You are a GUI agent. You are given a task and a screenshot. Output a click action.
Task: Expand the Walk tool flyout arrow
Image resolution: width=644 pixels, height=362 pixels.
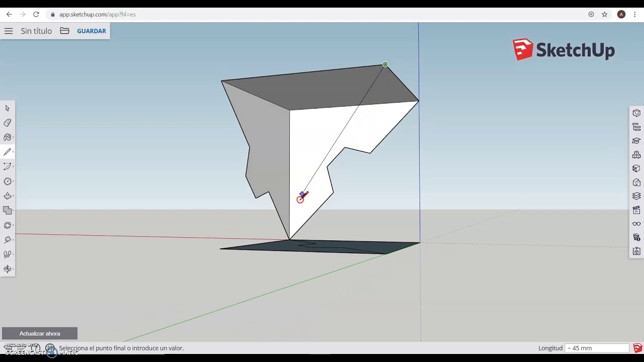[x=13, y=254]
